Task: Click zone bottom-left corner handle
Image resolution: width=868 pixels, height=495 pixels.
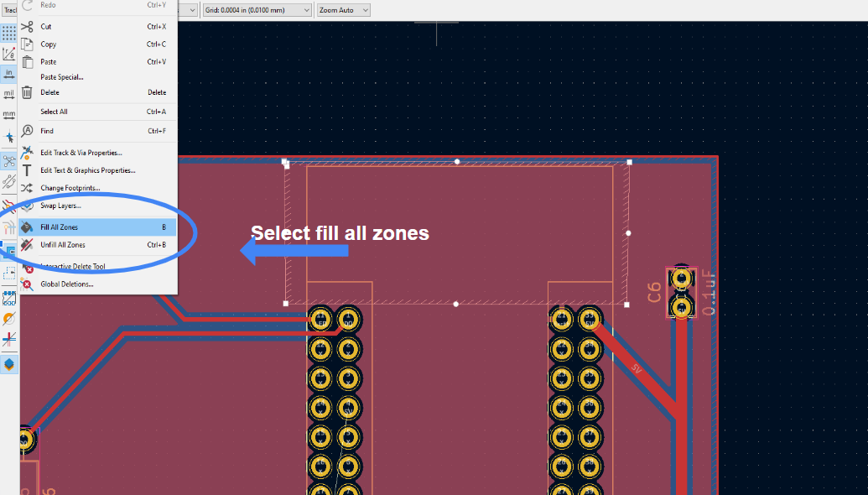Action: tap(286, 304)
